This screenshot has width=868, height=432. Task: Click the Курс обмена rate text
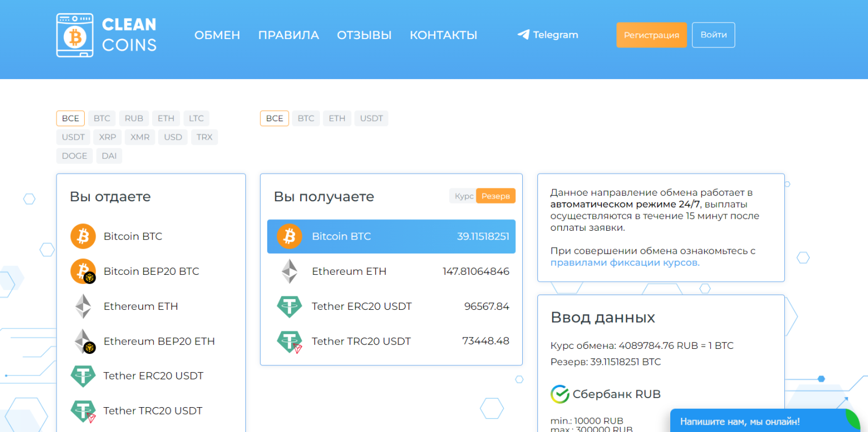[x=642, y=345]
